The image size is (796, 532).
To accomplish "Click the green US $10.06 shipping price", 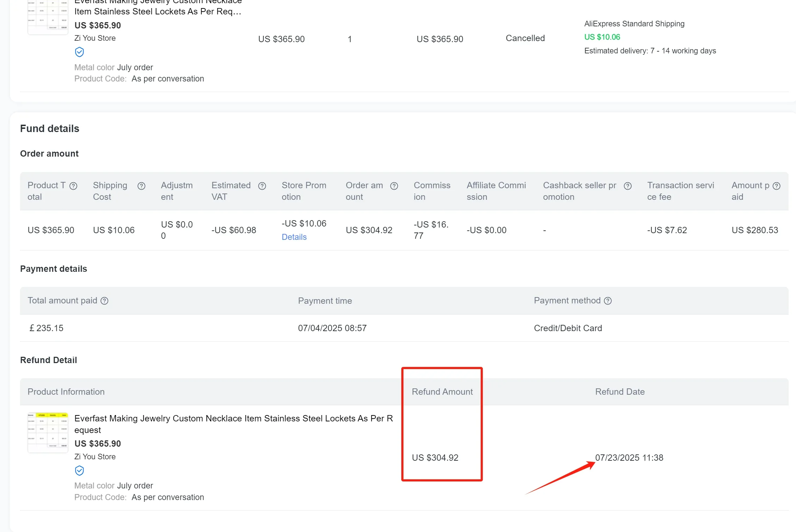I will [602, 37].
